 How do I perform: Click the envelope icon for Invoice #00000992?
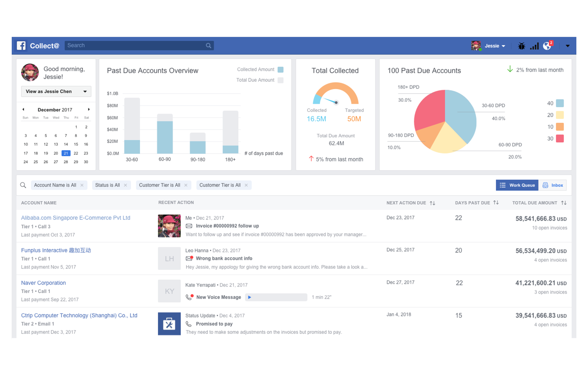point(189,226)
